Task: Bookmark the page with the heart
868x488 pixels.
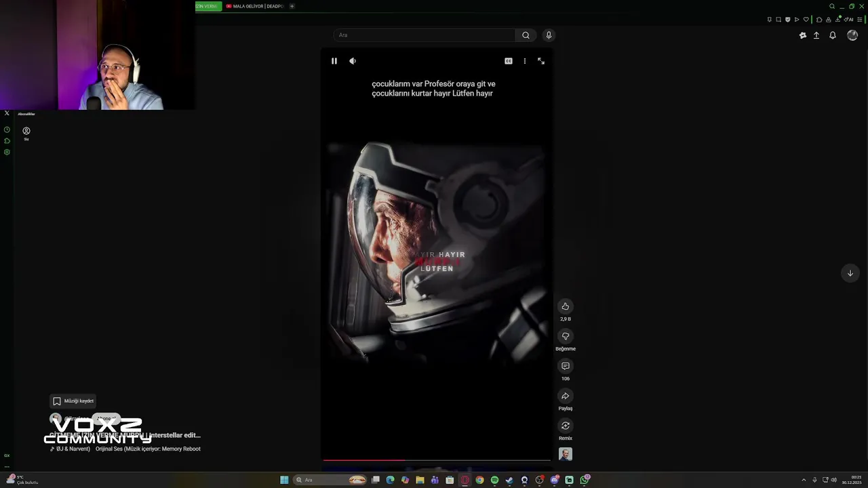Action: 806,19
